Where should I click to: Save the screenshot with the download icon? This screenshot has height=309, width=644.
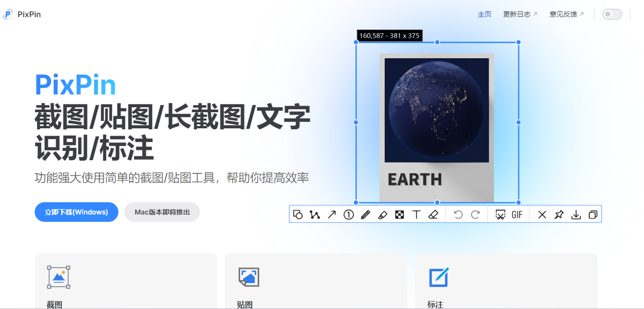(x=576, y=214)
